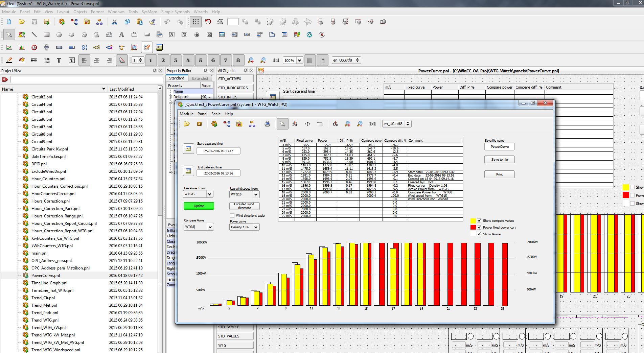The height and width of the screenshot is (353, 644).
Task: Switch to the Extended tab in Property Editor
Action: click(x=200, y=78)
